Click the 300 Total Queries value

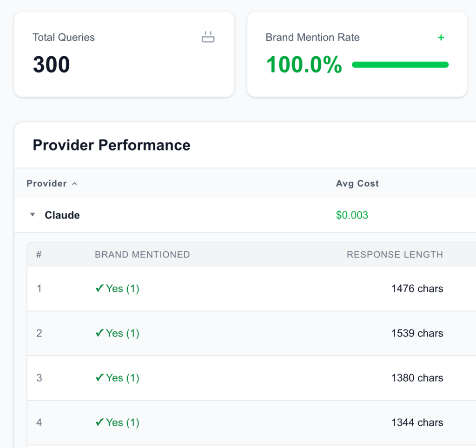pyautogui.click(x=51, y=65)
